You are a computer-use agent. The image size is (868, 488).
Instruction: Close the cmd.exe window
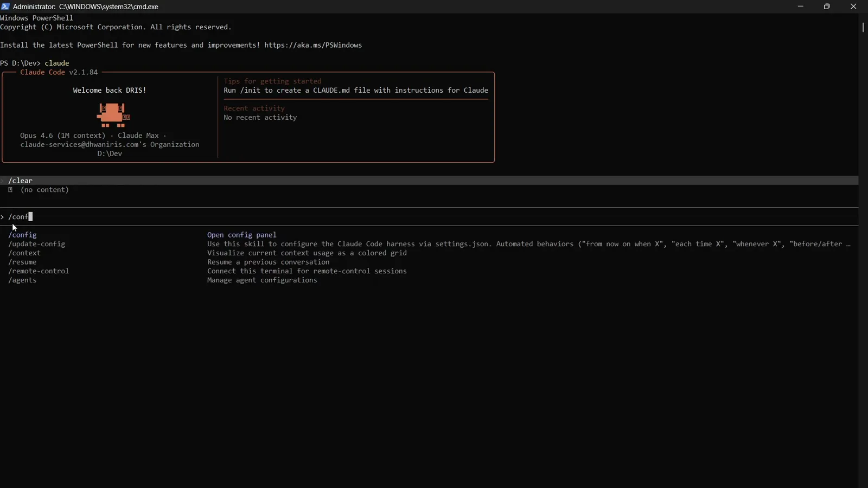[x=853, y=7]
